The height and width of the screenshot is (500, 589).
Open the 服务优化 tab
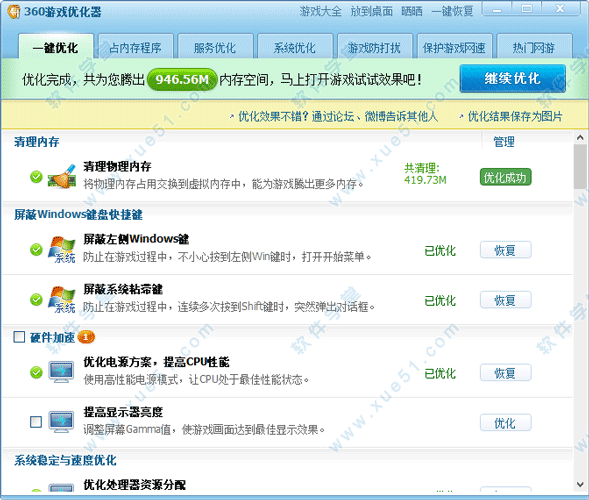click(x=215, y=47)
